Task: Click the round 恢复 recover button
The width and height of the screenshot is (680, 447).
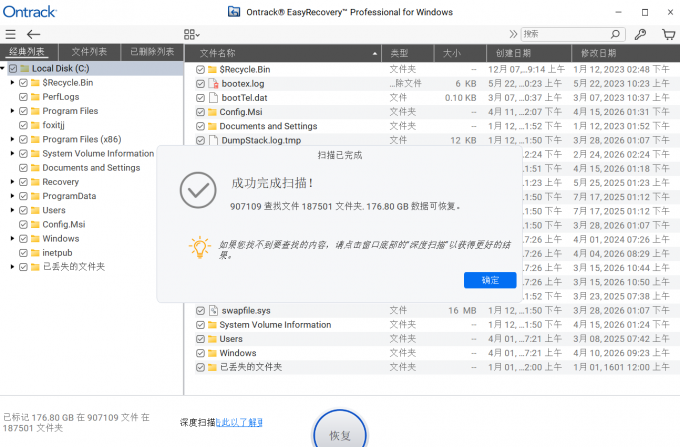Action: click(340, 434)
